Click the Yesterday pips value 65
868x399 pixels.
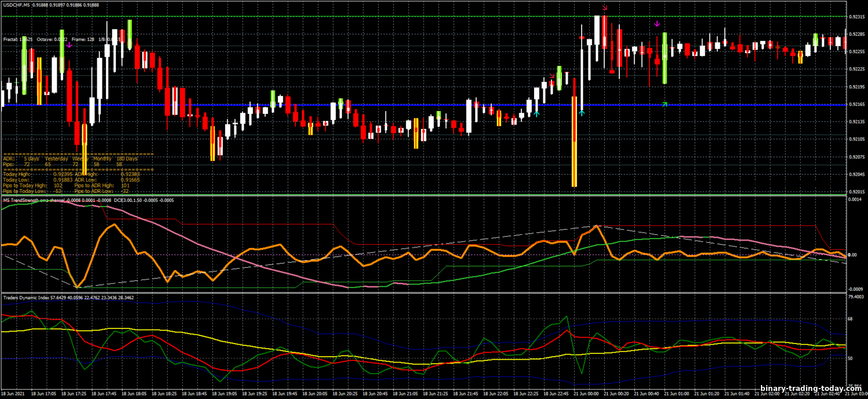click(x=48, y=164)
